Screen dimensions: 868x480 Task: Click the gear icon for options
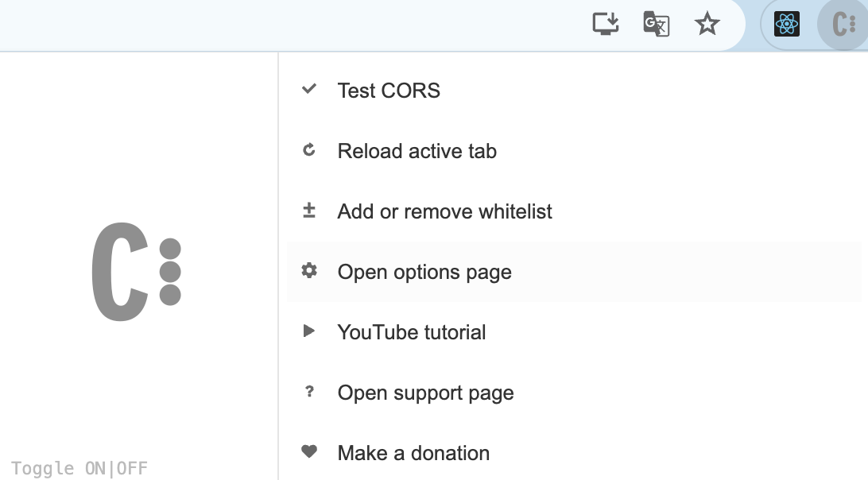coord(309,270)
